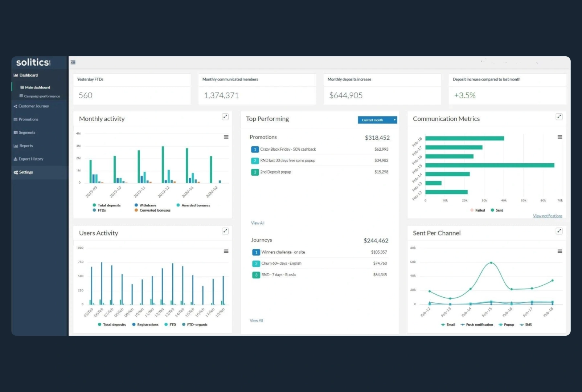Open the Current month dropdown

(377, 120)
